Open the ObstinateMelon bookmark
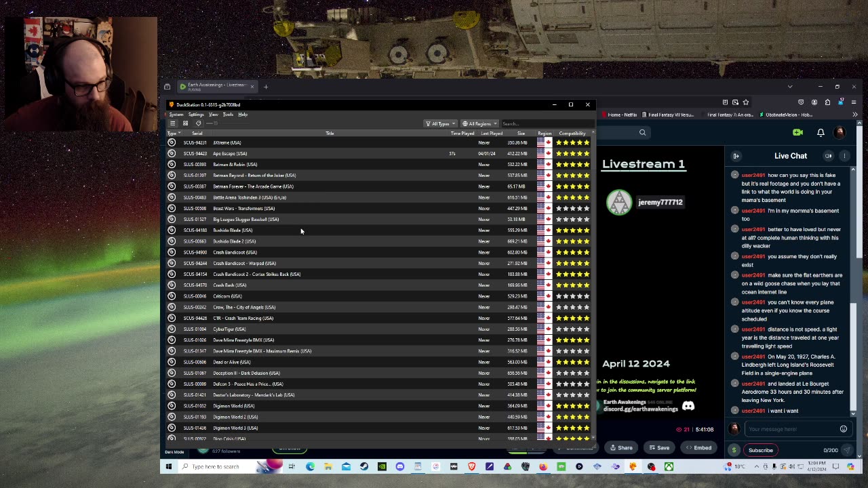Viewport: 868px width, 488px height. pos(786,115)
